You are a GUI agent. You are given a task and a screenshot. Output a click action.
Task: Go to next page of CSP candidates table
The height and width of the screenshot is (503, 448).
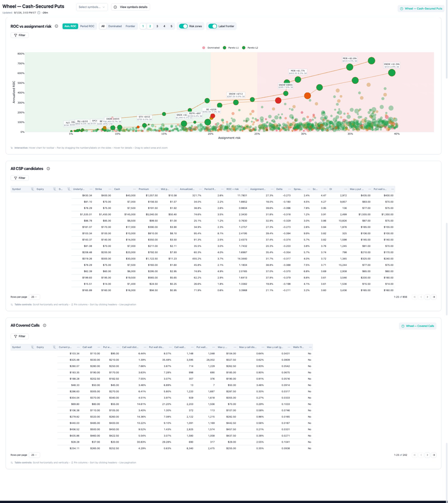(428, 297)
